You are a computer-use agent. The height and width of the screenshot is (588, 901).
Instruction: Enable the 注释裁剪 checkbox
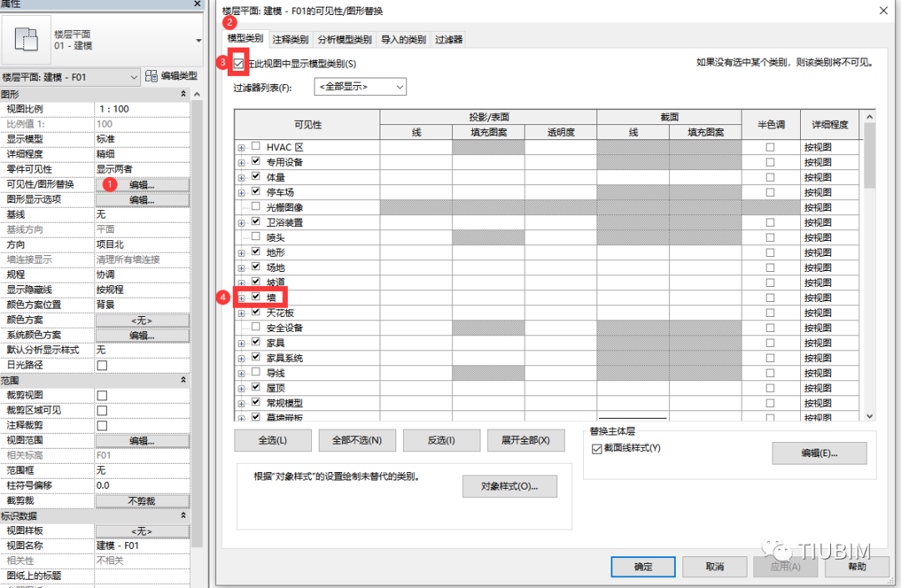tap(102, 425)
